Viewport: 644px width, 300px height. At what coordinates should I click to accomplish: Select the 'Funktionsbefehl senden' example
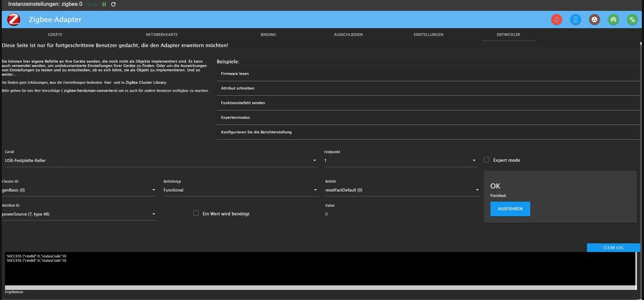click(428, 103)
